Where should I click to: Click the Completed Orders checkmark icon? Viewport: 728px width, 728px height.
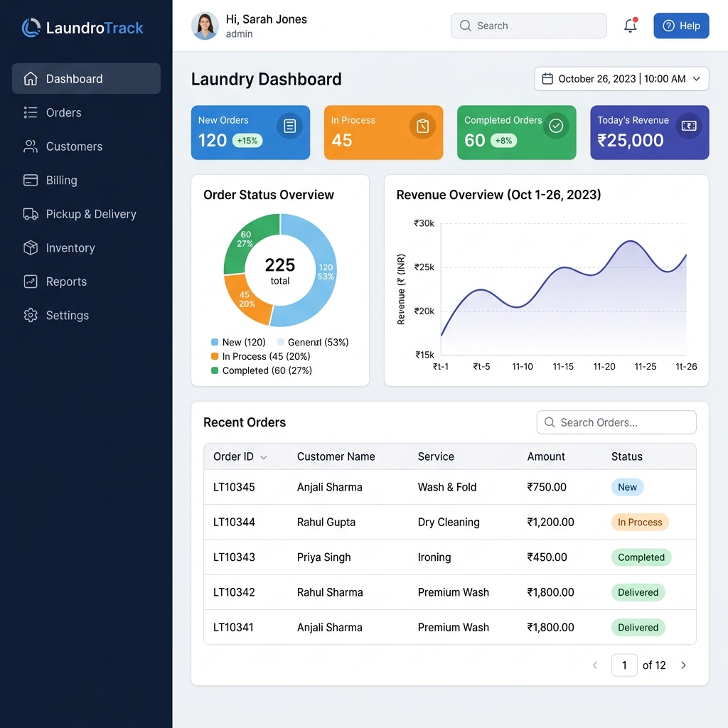556,126
